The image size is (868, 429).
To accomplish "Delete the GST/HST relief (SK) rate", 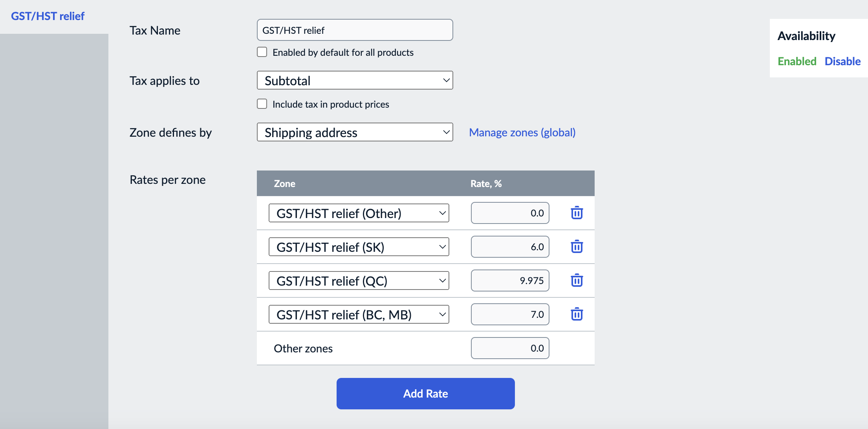I will click(577, 247).
